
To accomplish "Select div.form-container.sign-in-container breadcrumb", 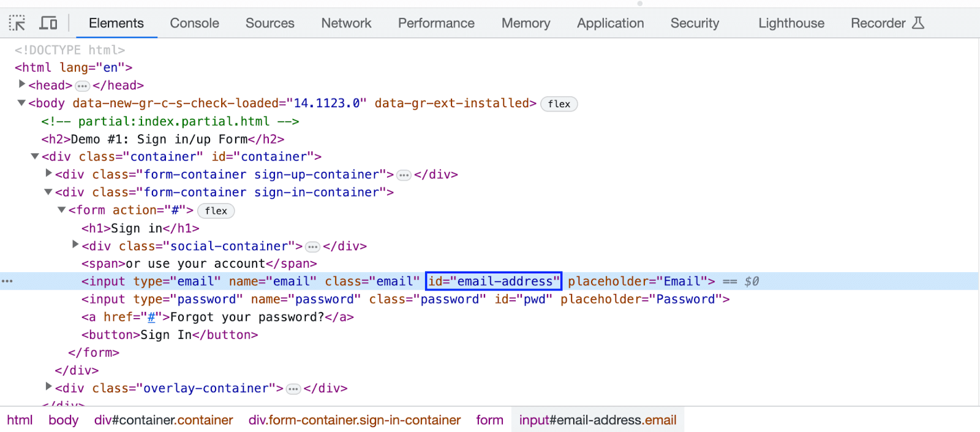I will point(355,420).
